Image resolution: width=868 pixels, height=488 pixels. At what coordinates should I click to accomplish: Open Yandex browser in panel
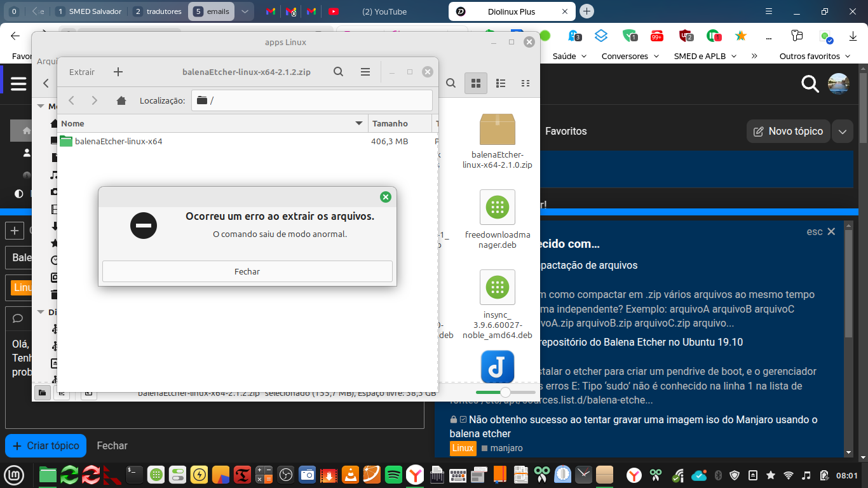point(415,474)
